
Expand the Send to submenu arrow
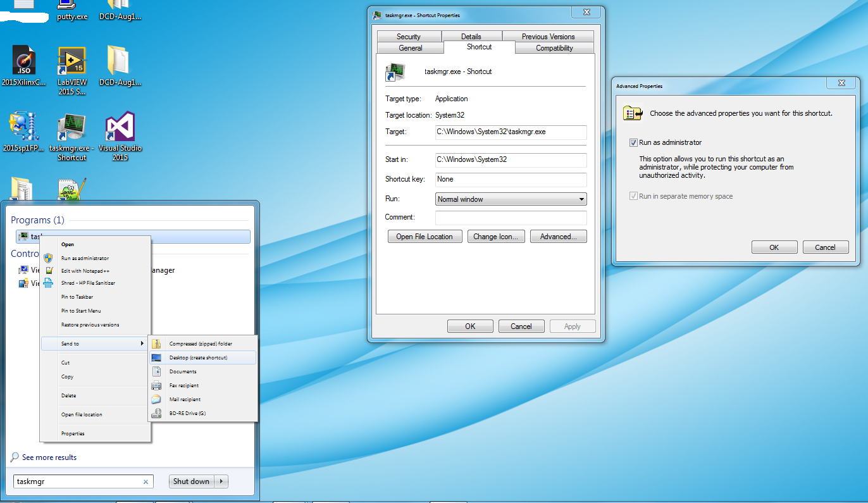(x=142, y=344)
